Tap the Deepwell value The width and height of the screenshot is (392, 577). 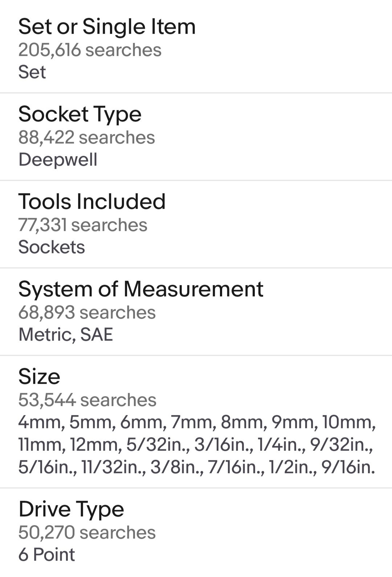(x=58, y=160)
